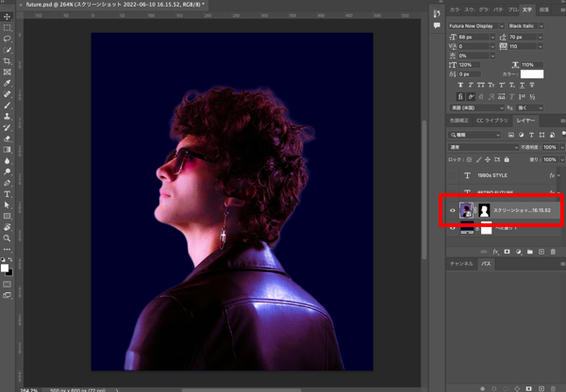The width and height of the screenshot is (566, 392).
Task: Select the Gradient tool
Action: point(7,150)
